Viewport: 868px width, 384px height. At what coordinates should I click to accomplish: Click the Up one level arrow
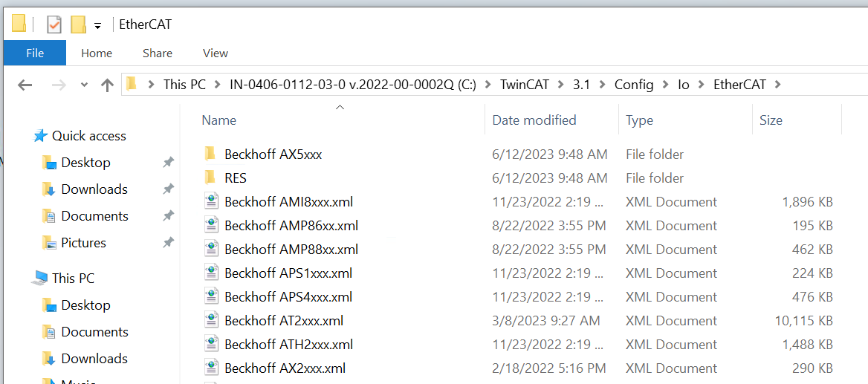[108, 85]
